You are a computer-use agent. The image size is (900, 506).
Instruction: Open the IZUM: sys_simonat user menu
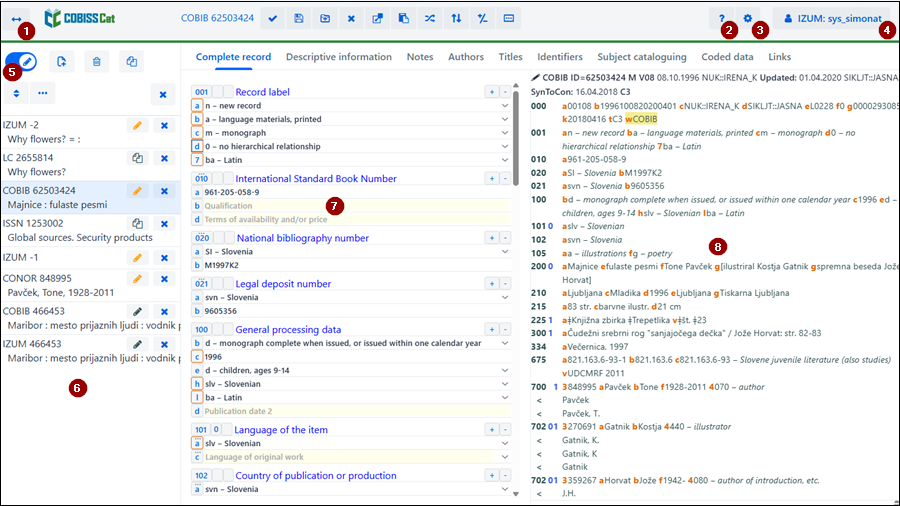tap(833, 18)
